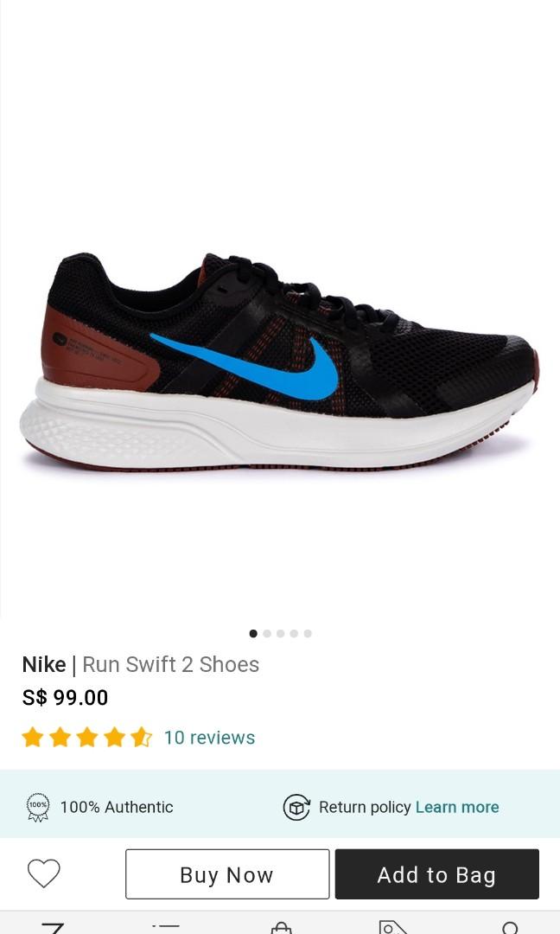Tap the Zalora home icon in bottom bar
560x934 pixels.
(x=53, y=928)
